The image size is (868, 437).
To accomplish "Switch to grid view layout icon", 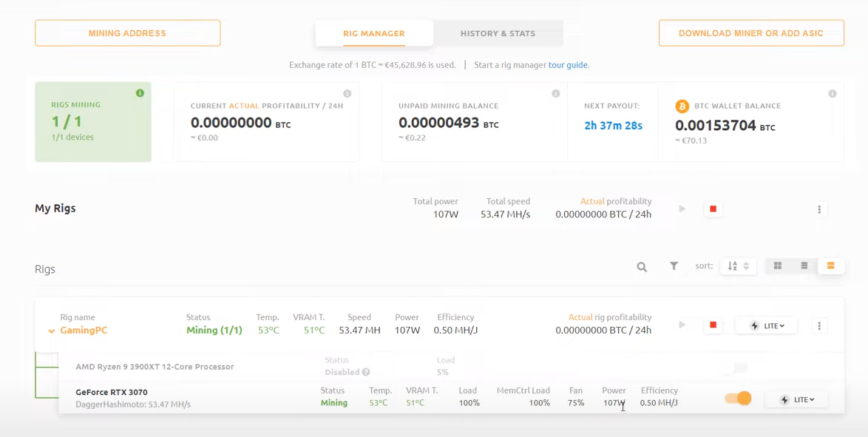I will 778,266.
